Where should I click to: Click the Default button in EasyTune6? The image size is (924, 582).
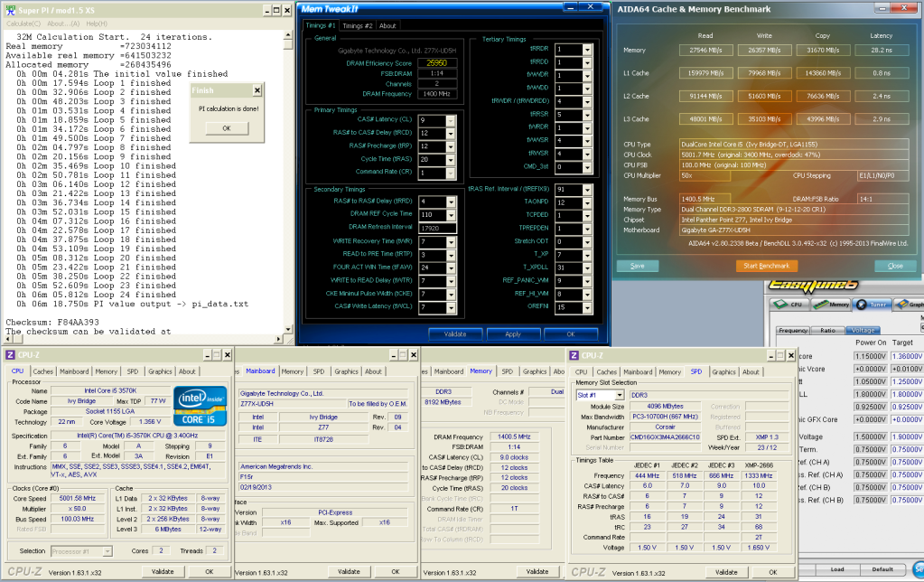(882, 569)
